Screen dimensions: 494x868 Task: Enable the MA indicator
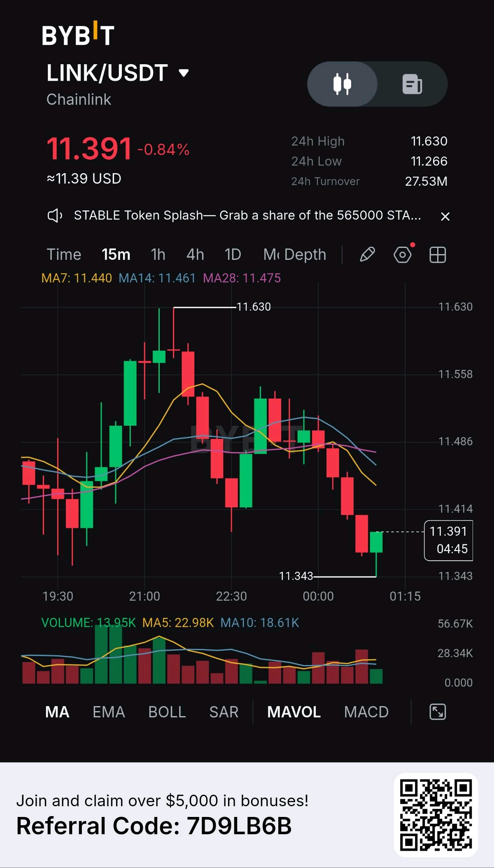tap(57, 712)
